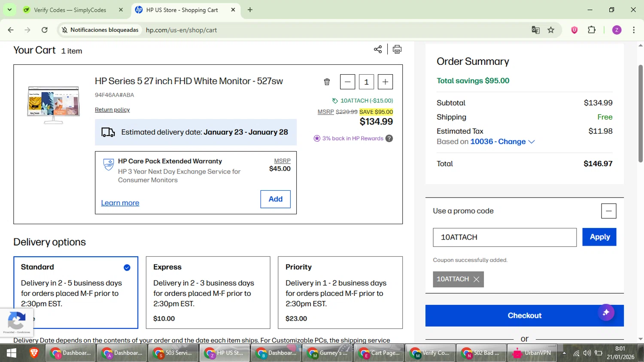Increase quantity with the plus button
Screen dimensions: 644x362
(x=385, y=82)
